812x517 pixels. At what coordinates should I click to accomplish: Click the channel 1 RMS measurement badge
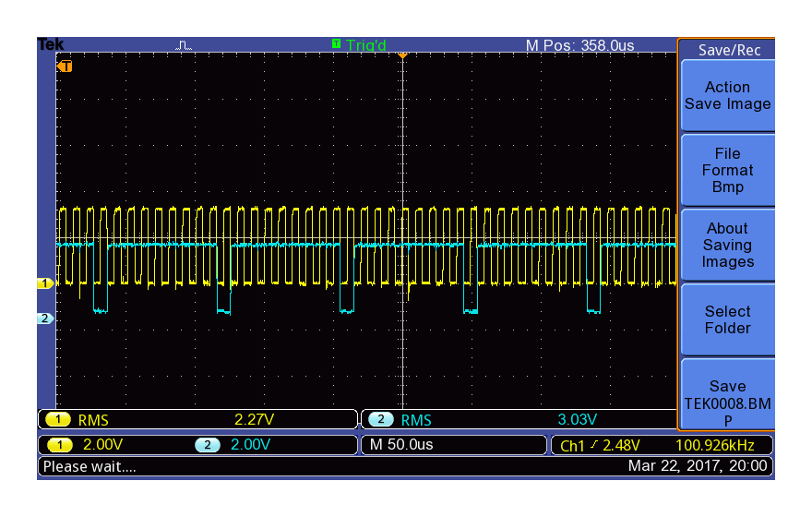click(x=58, y=419)
